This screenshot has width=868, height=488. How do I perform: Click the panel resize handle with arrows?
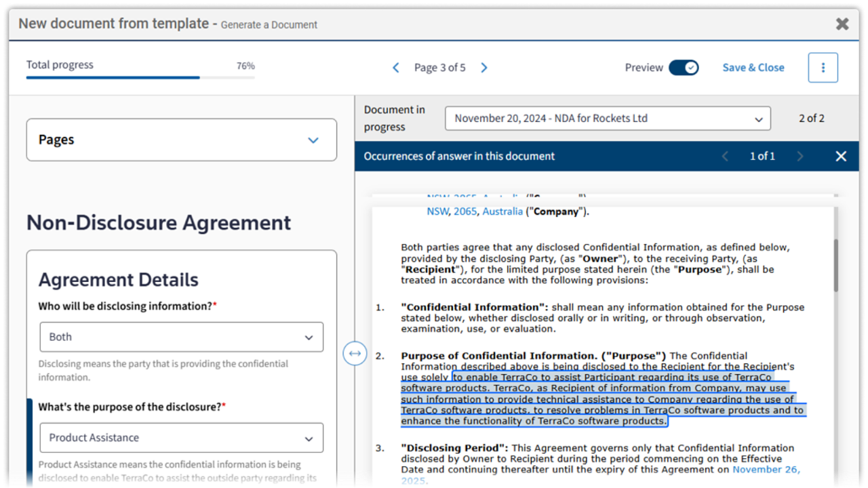click(x=355, y=353)
